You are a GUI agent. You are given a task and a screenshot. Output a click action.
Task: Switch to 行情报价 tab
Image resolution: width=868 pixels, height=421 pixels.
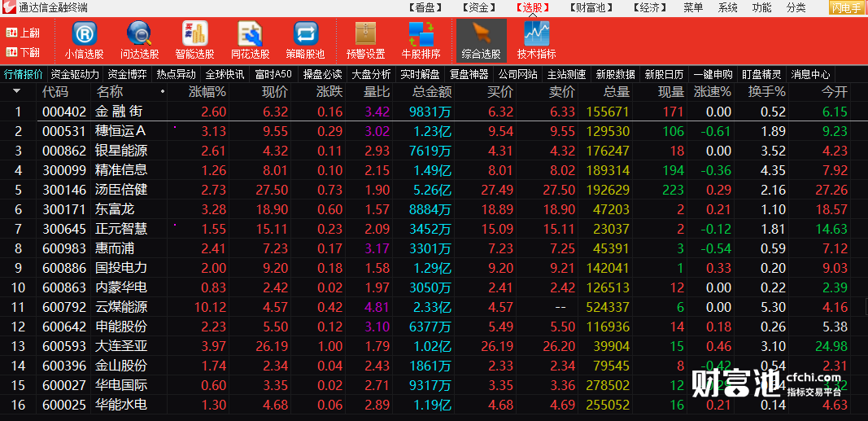point(24,75)
